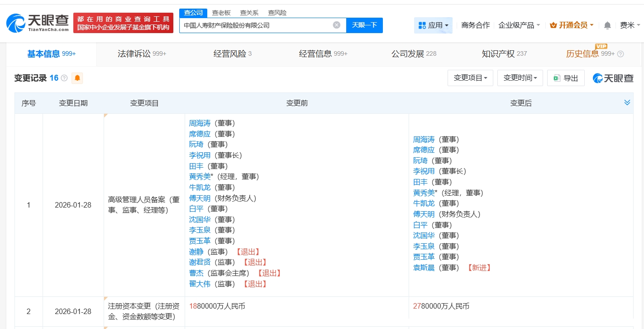Open the 商务合作 link
The image size is (644, 329).
click(475, 25)
